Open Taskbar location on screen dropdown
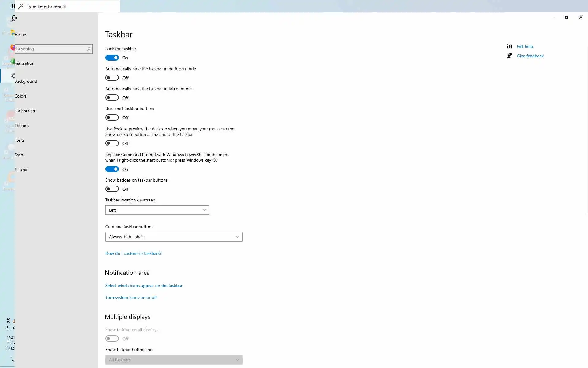588x368 pixels. tap(157, 210)
